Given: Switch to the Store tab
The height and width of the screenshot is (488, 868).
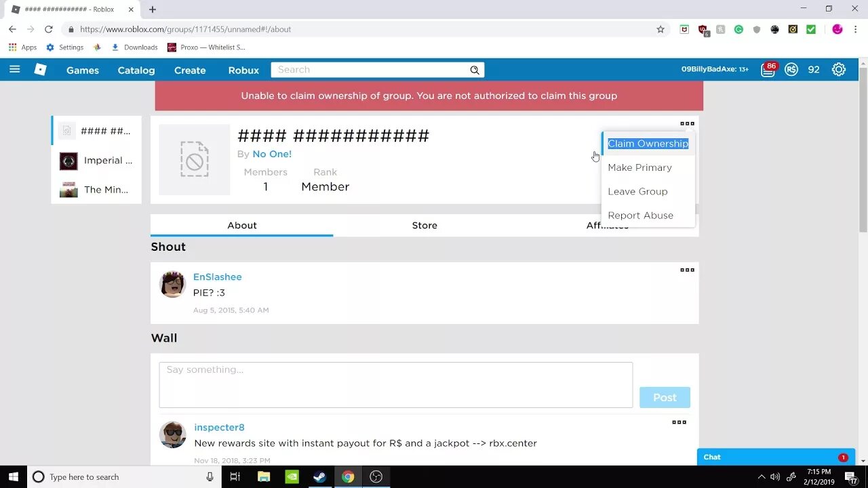Looking at the screenshot, I should tap(425, 225).
